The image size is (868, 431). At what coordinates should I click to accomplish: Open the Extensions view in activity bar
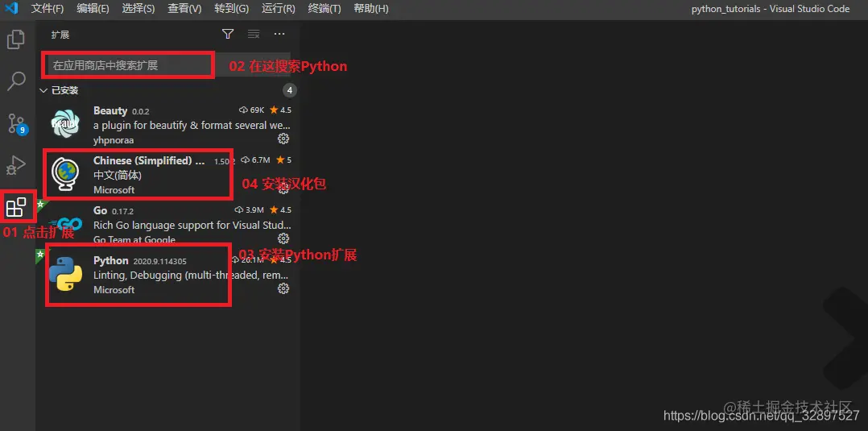click(x=15, y=207)
